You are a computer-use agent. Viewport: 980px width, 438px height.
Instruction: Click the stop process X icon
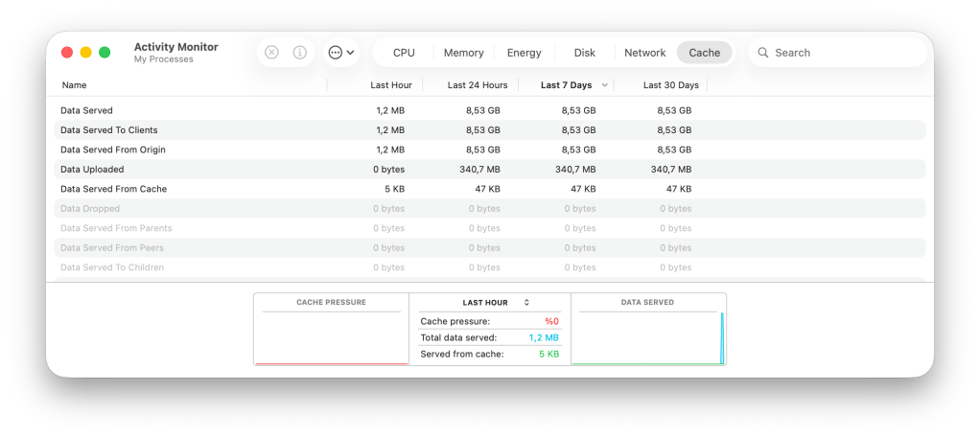271,53
